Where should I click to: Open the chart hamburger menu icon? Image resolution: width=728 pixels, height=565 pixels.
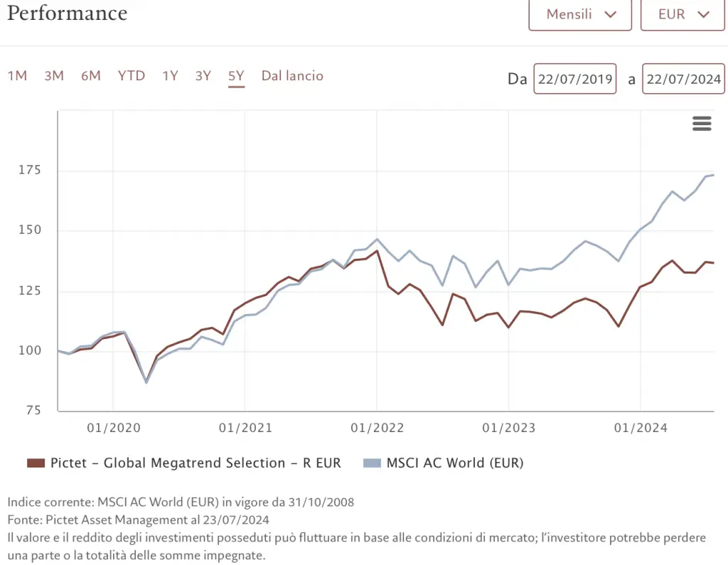(x=702, y=124)
